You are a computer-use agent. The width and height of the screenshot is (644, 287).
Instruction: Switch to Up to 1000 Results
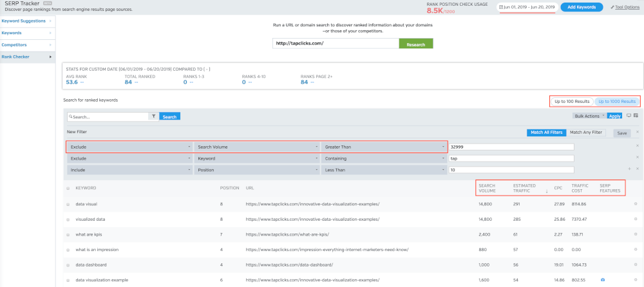coord(617,102)
